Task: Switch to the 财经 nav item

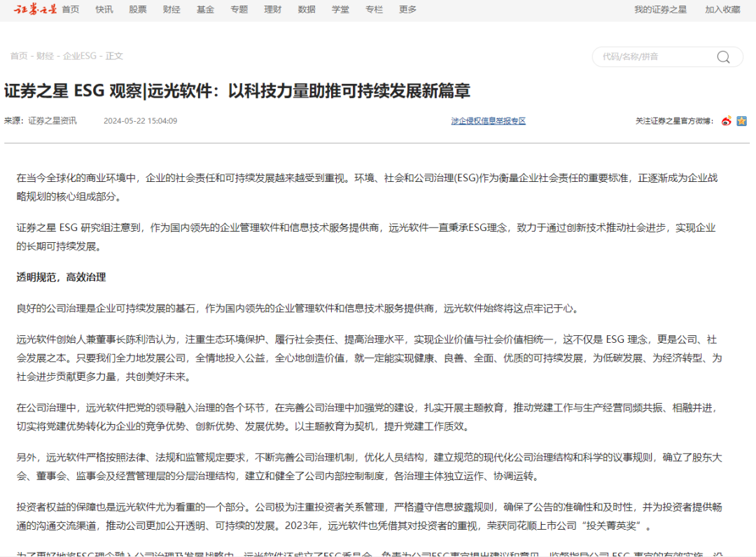Action: pos(171,9)
